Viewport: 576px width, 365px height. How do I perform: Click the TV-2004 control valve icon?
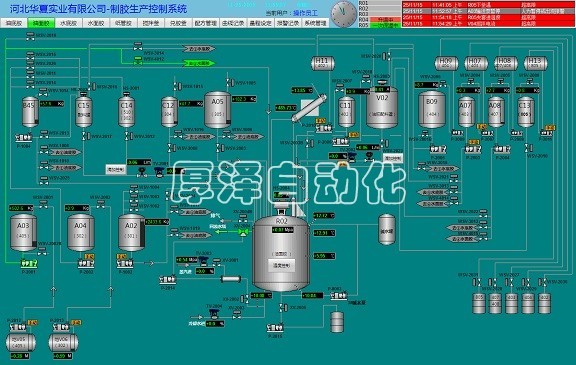coord(214,313)
